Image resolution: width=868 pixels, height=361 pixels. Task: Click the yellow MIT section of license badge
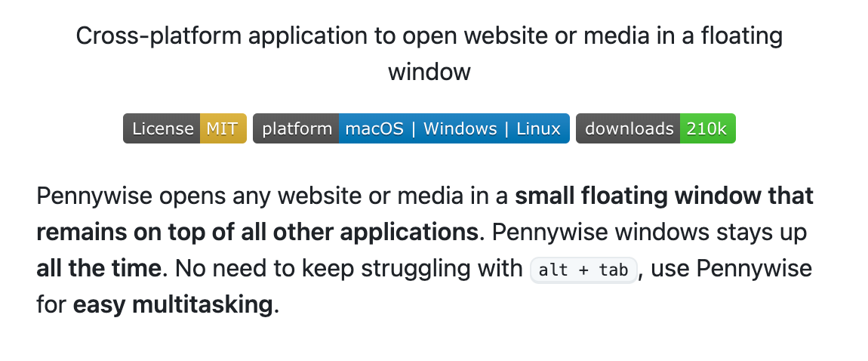coord(223,128)
